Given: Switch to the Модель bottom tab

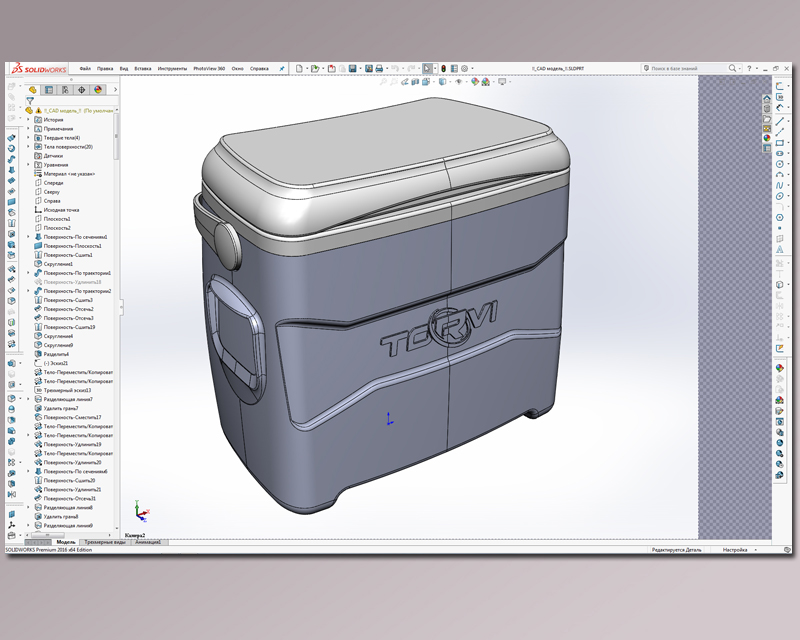Looking at the screenshot, I should tap(66, 542).
